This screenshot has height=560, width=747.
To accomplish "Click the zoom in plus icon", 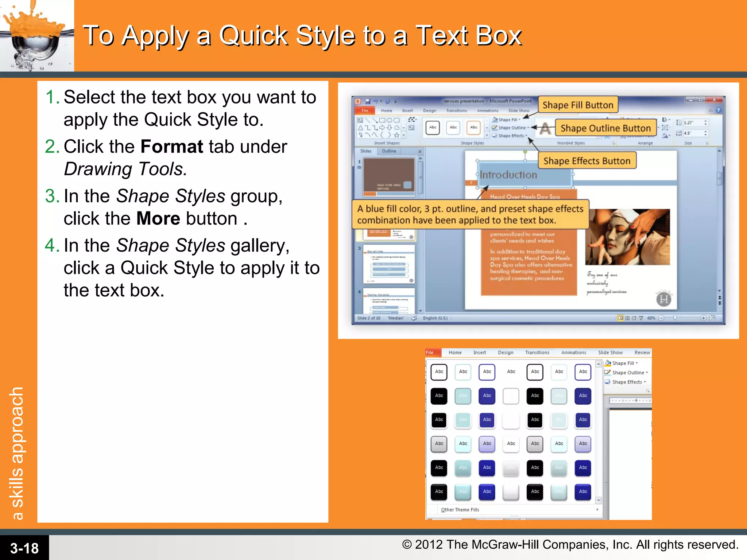I will tap(703, 318).
